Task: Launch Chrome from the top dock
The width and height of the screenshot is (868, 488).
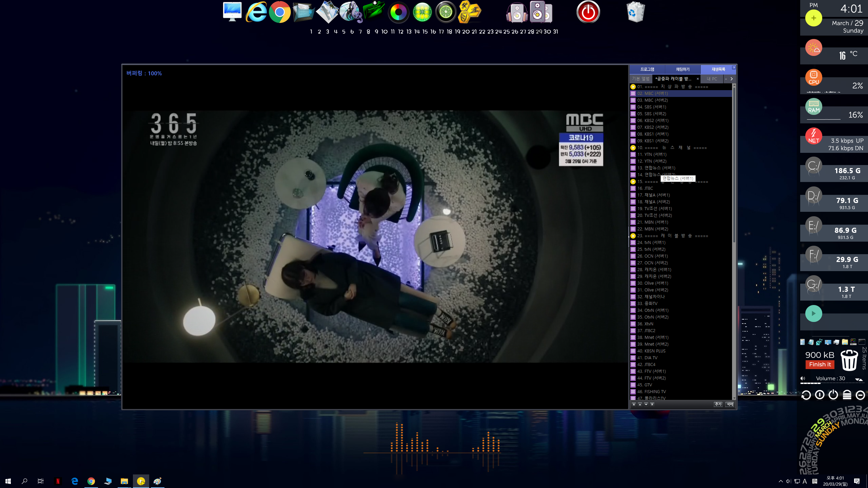Action: click(x=280, y=12)
